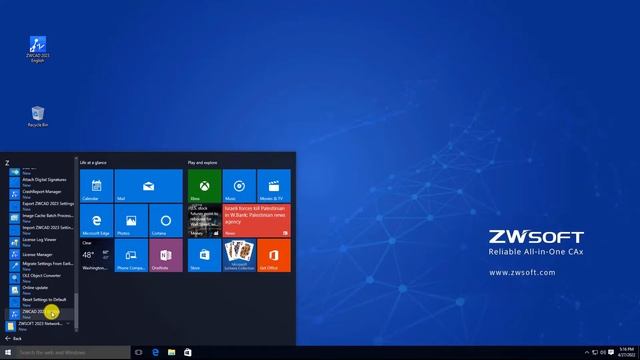The image size is (640, 360).
Task: Open the Money live tile
Action: [204, 220]
